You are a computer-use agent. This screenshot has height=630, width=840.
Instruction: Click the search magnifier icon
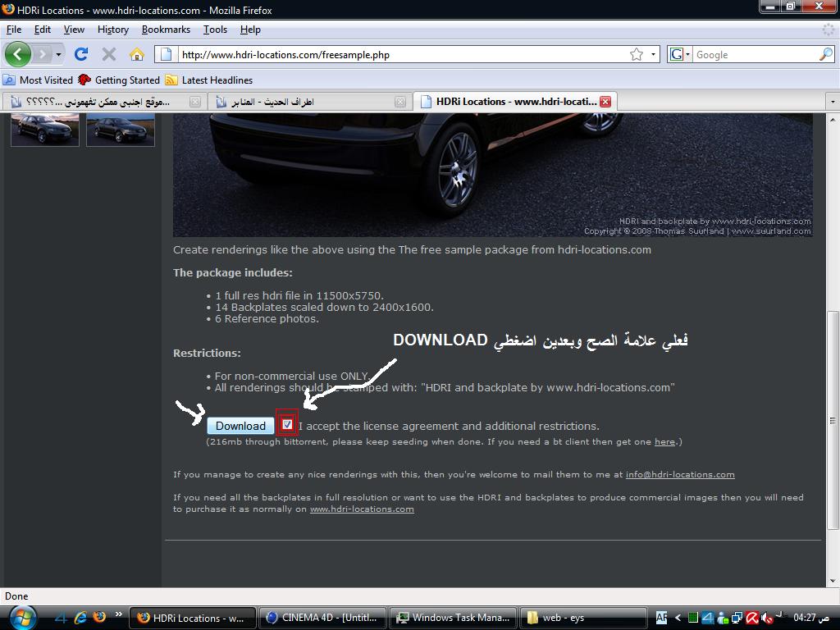pyautogui.click(x=826, y=54)
